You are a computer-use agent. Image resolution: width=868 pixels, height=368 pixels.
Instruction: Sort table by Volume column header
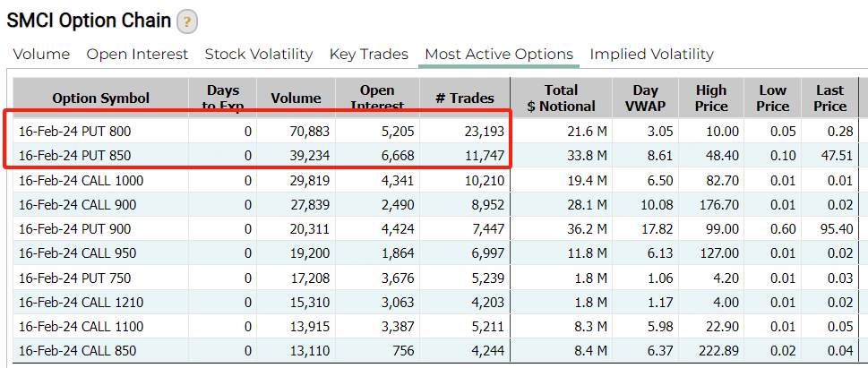(x=296, y=98)
